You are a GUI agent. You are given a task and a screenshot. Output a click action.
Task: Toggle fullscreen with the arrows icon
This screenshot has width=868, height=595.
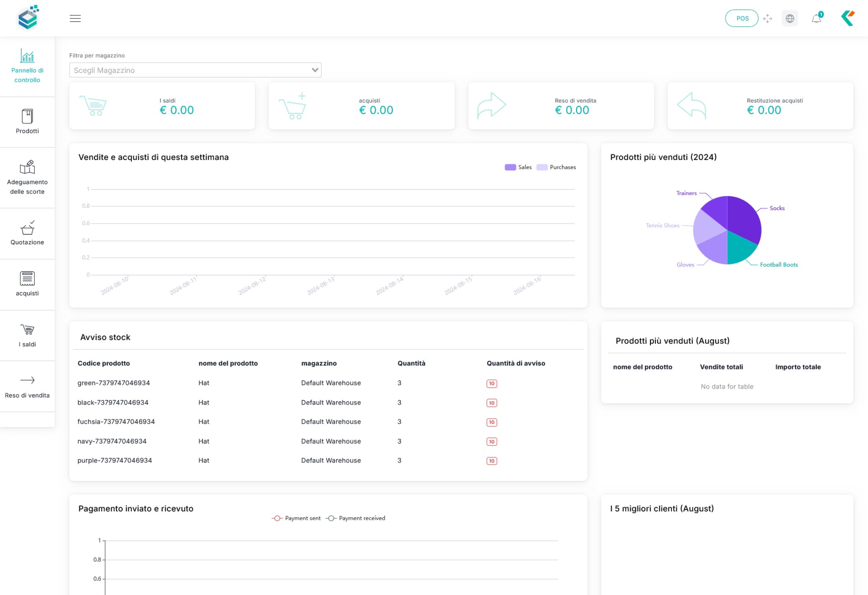coord(768,18)
